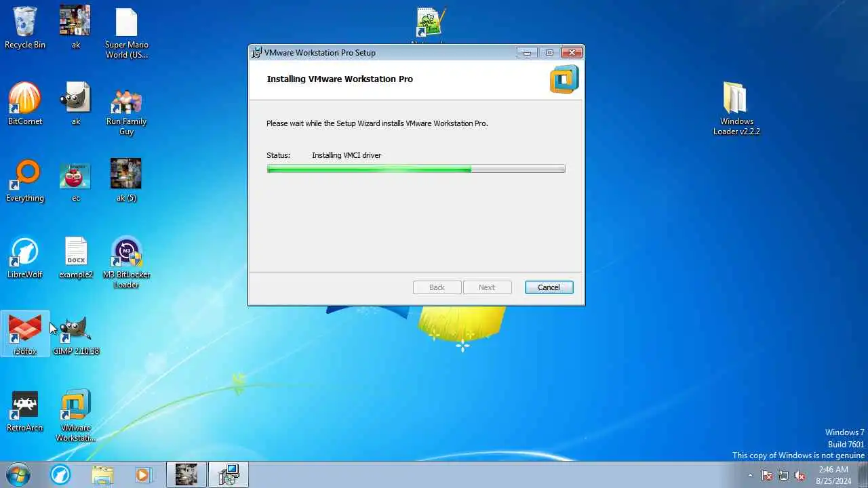Open the Windows Explorer taskbar icon
Image resolution: width=868 pixels, height=488 pixels.
(x=102, y=474)
